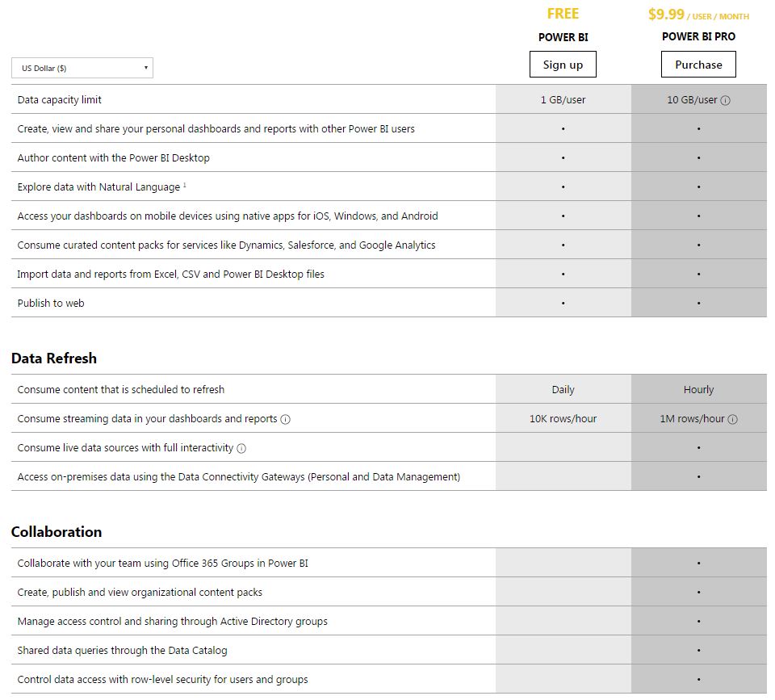Image resolution: width=775 pixels, height=700 pixels.
Task: Click info icon next to 1M rows/hour
Action: 733,419
